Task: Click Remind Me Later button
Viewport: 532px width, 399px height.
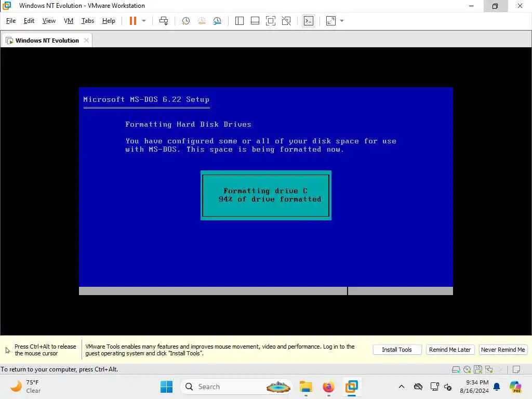Action: [x=450, y=350]
